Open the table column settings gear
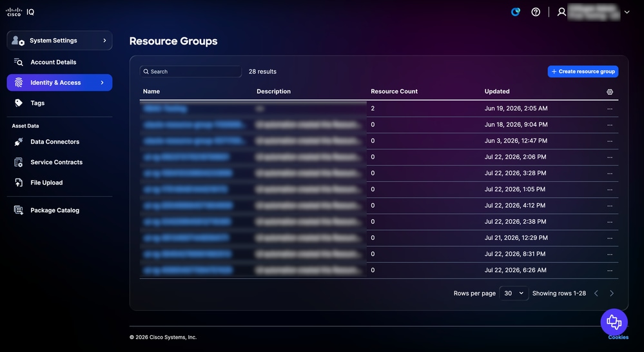 pos(610,92)
